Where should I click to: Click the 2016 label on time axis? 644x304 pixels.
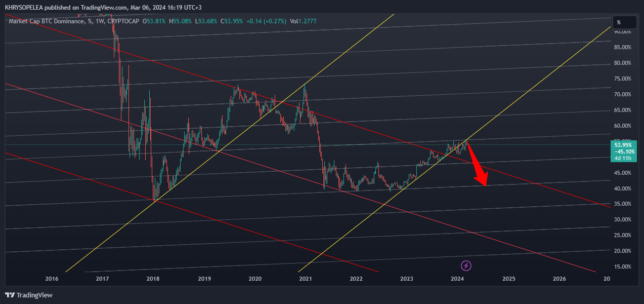pos(52,279)
